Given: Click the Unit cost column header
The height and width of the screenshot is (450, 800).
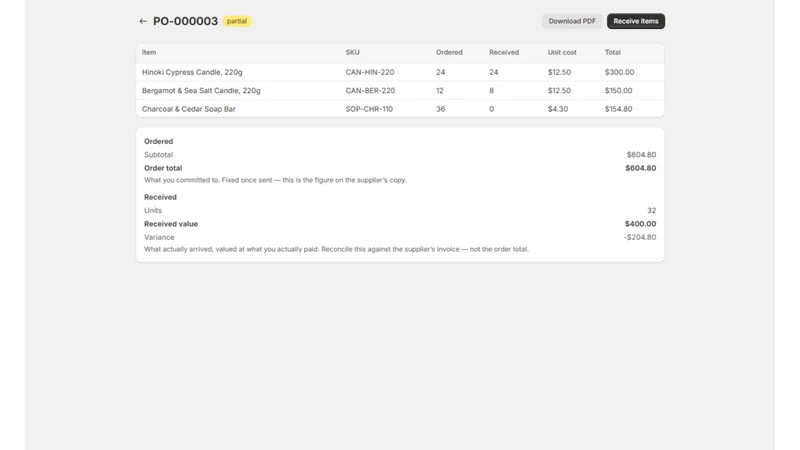Looking at the screenshot, I should [562, 52].
